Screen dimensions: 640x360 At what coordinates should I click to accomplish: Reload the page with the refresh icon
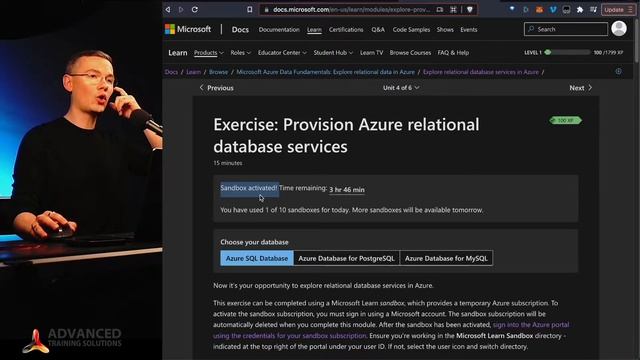pos(195,9)
